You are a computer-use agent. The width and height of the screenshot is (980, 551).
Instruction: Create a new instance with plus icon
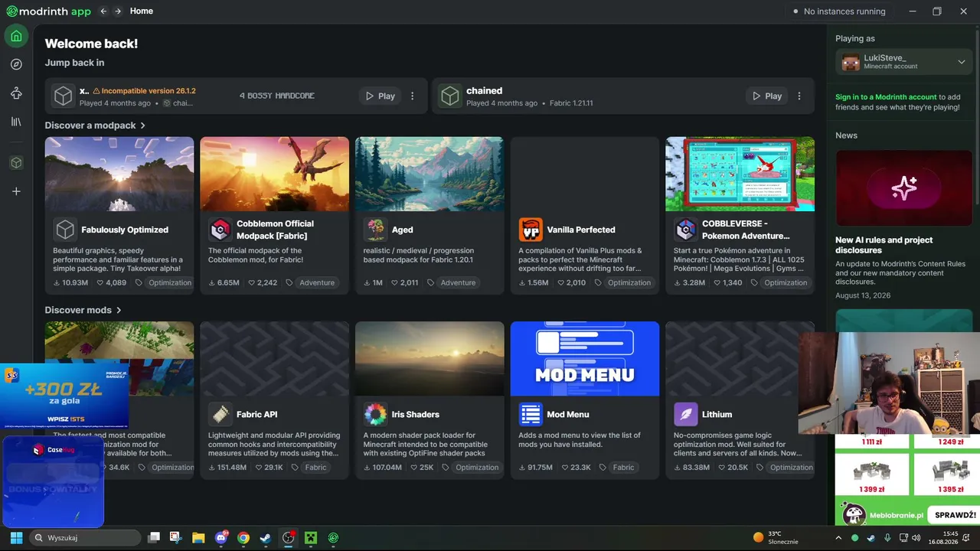(16, 191)
